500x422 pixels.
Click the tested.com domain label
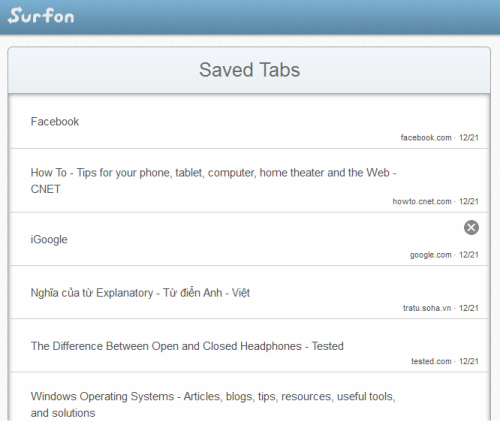(431, 361)
